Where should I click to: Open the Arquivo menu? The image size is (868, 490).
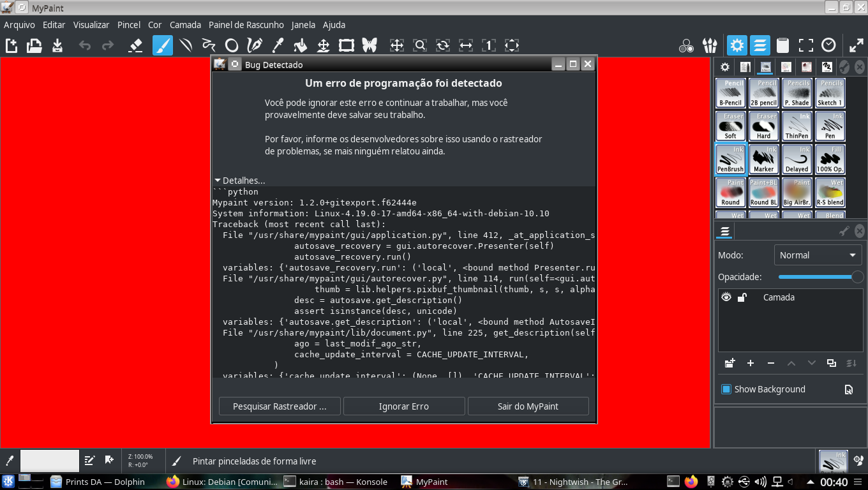pos(19,25)
